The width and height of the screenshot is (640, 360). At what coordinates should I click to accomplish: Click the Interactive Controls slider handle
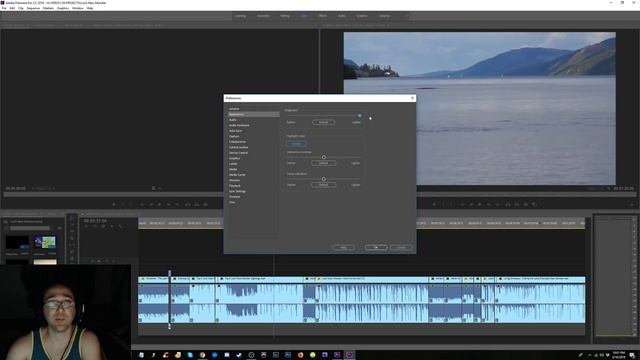(x=324, y=157)
